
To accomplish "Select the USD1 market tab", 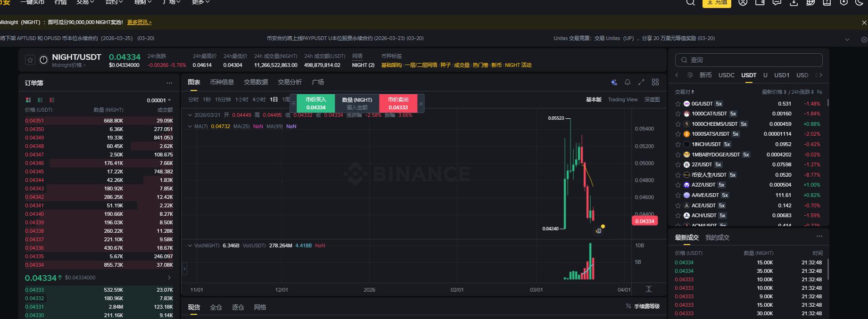I will pyautogui.click(x=782, y=75).
